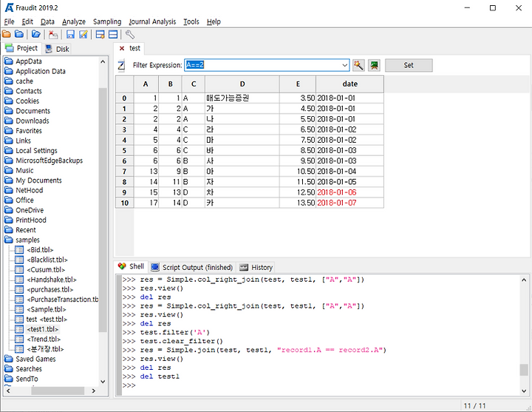Image resolution: width=532 pixels, height=412 pixels.
Task: Select the <분개장.tbl> table
Action: click(x=45, y=349)
